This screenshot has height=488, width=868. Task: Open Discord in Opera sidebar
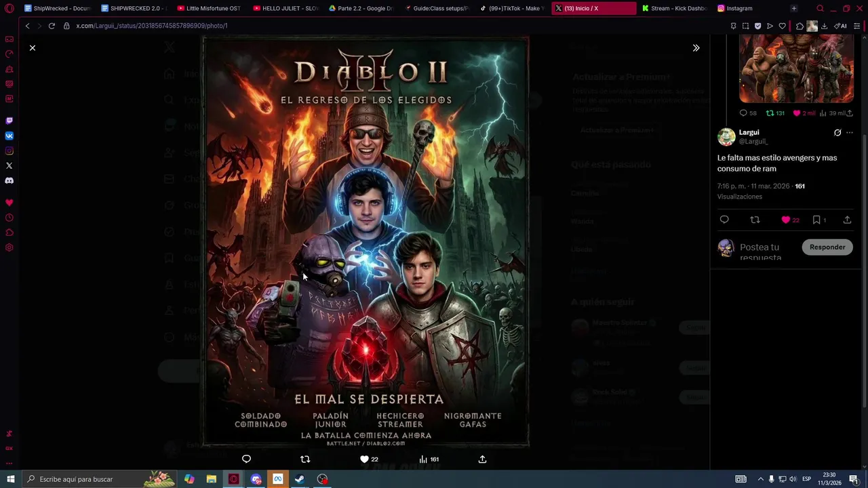pyautogui.click(x=9, y=180)
